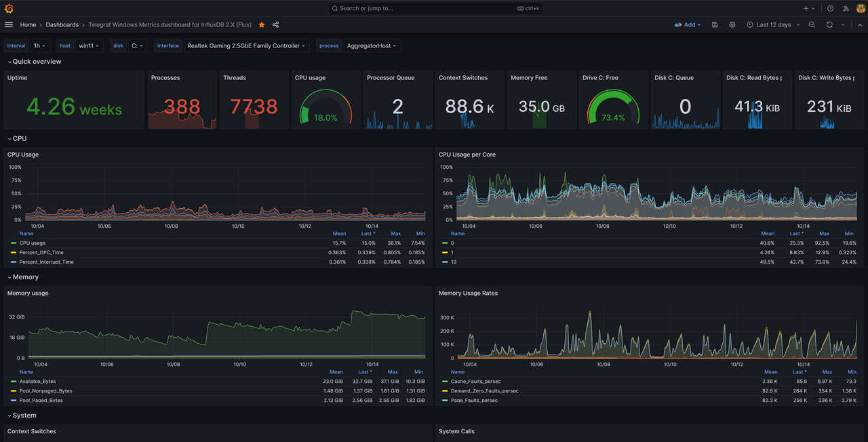The width and height of the screenshot is (868, 442).
Task: Focus the Search or jump to field
Action: (435, 8)
